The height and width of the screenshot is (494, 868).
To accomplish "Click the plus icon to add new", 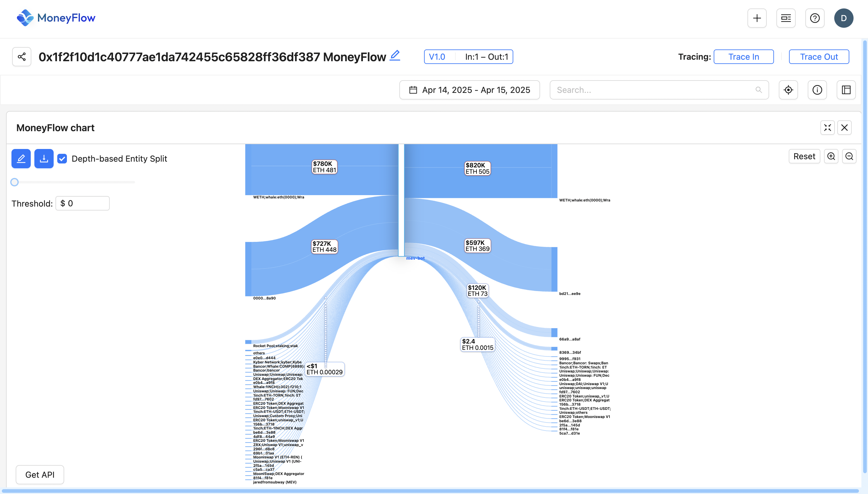I will click(x=757, y=18).
